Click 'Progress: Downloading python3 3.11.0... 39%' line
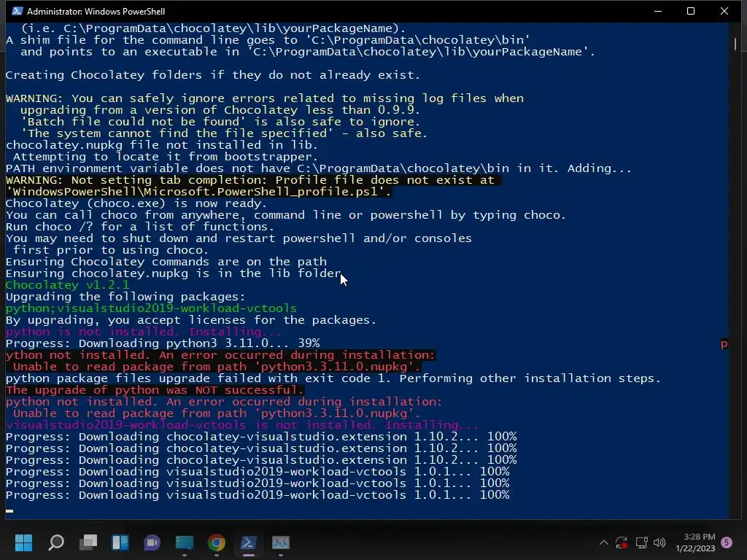747x560 pixels. [x=163, y=343]
